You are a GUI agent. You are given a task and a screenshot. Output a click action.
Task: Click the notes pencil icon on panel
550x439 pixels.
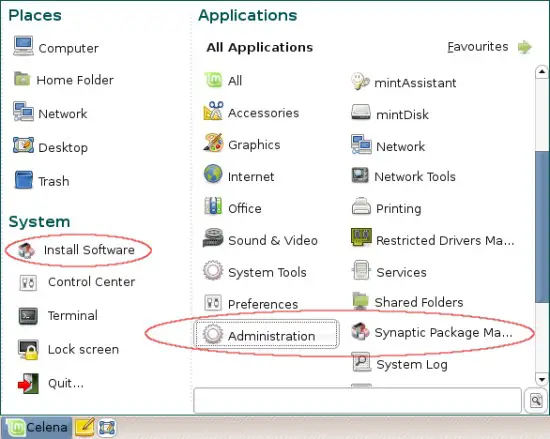85,427
